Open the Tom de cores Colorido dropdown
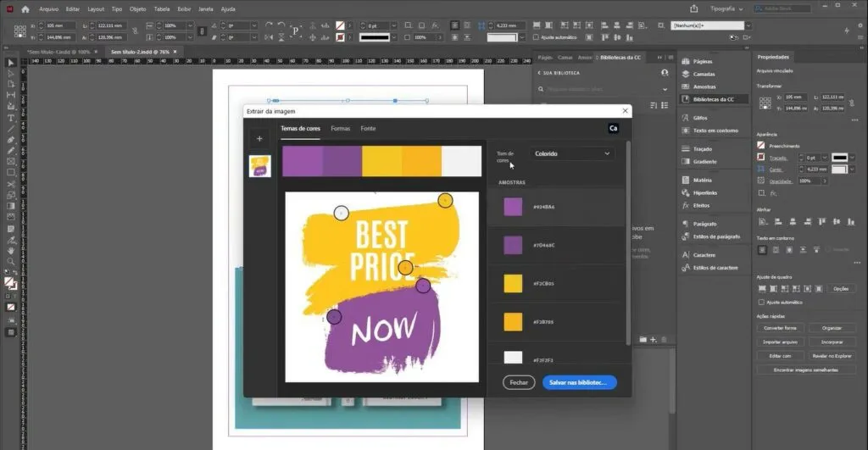Viewport: 868px width, 450px height. (571, 154)
